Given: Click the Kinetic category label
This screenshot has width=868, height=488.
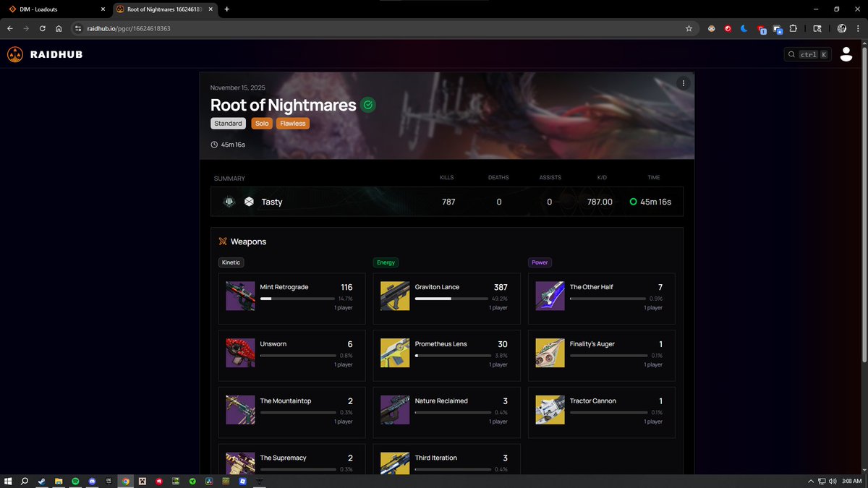Looking at the screenshot, I should 231,262.
